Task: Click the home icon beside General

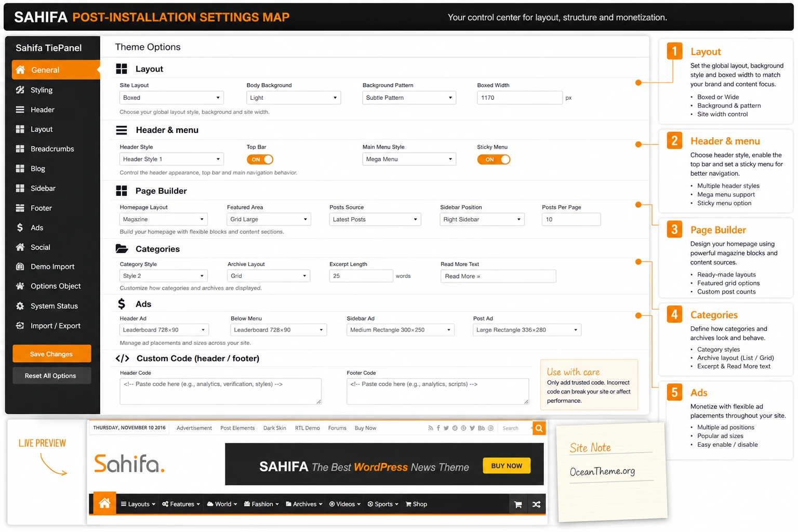Action: (20, 70)
